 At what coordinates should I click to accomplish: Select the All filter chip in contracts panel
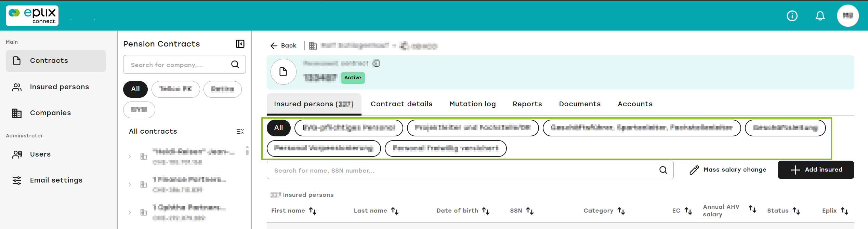point(135,89)
